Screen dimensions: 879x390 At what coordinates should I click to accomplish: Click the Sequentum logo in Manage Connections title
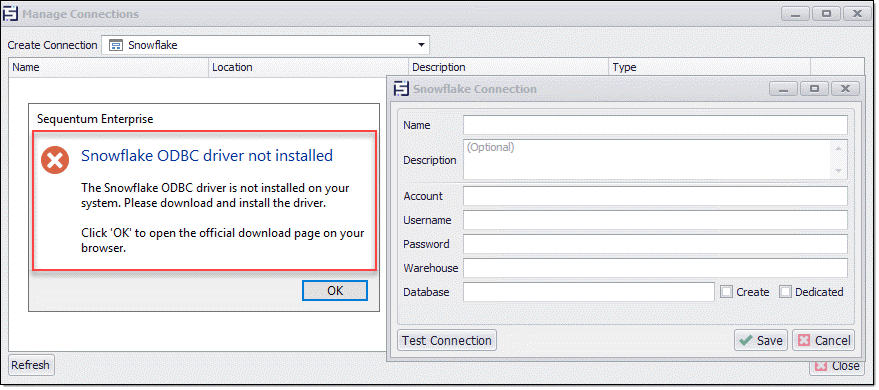tap(11, 13)
